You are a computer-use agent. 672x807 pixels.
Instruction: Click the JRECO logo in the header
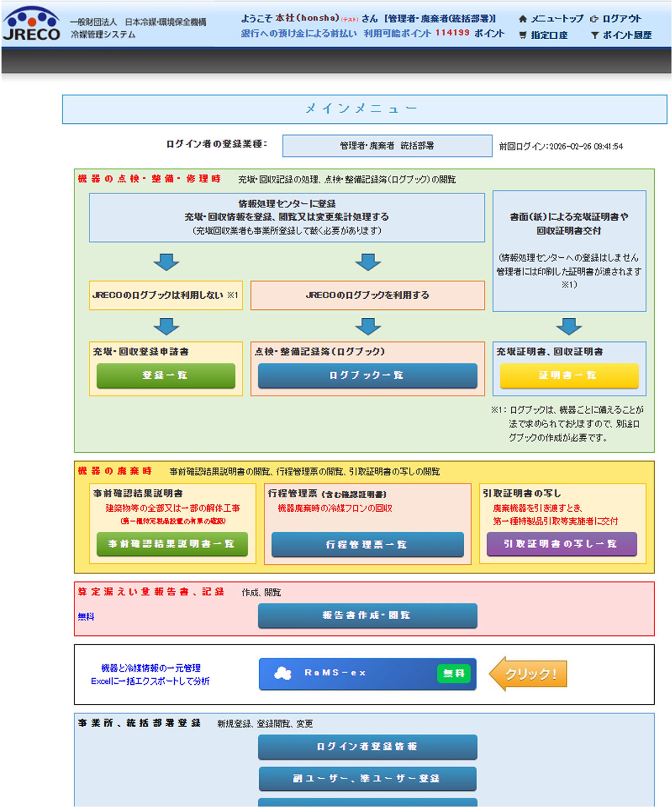coord(32,25)
